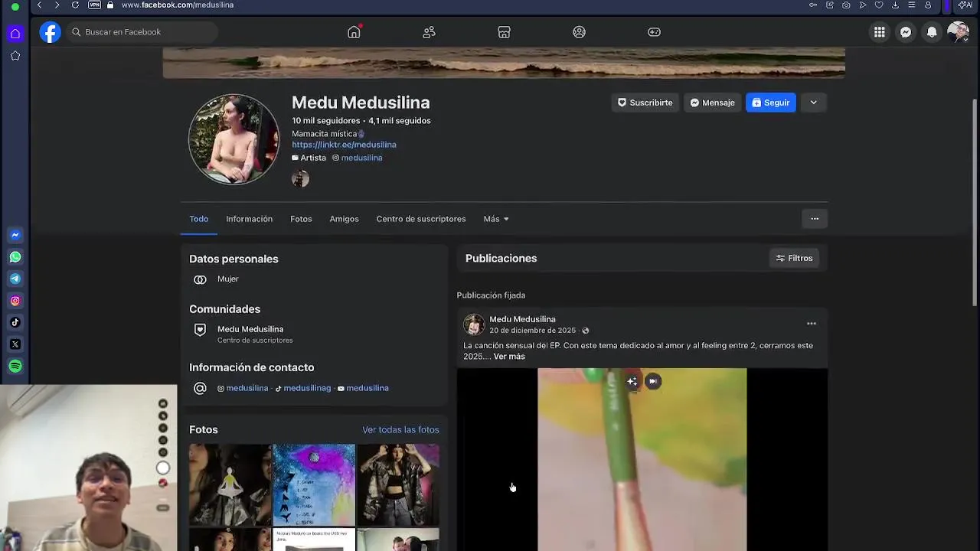Open the TikTok icon in browser sidebar
Image resolution: width=980 pixels, height=551 pixels.
point(15,322)
